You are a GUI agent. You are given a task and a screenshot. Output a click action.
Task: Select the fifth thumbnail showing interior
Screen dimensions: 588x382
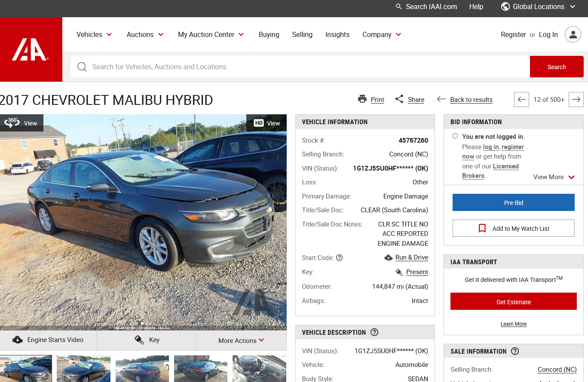[x=260, y=369]
